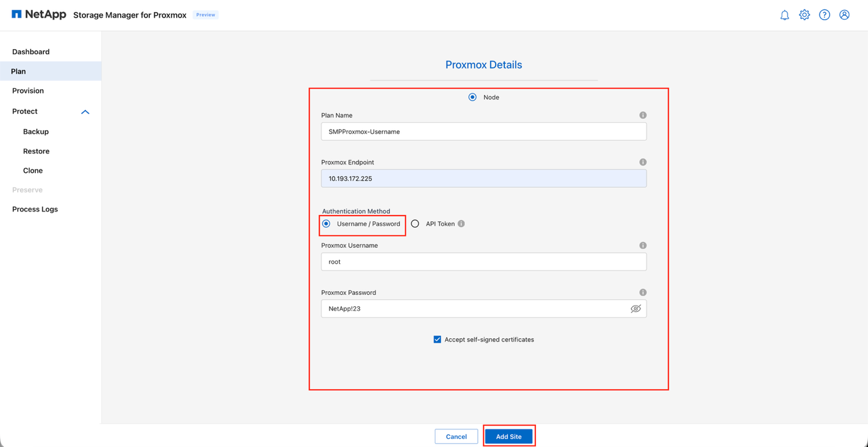Click the help question mark icon
Viewport: 868px width, 447px height.
(825, 14)
